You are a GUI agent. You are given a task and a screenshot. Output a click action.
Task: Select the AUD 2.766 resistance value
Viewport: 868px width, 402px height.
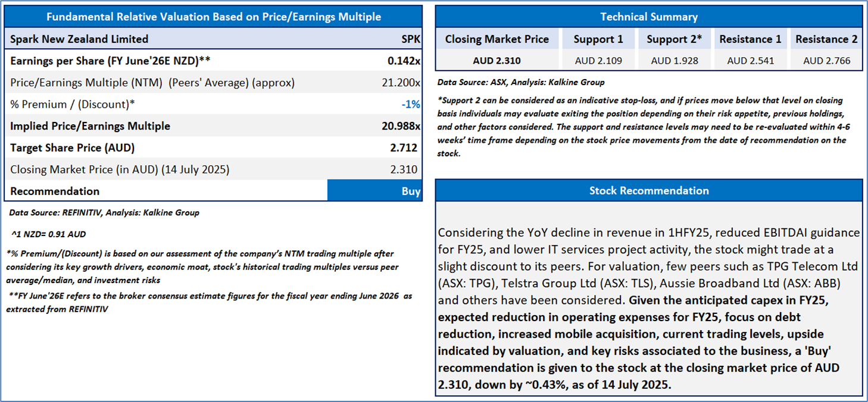(x=826, y=61)
